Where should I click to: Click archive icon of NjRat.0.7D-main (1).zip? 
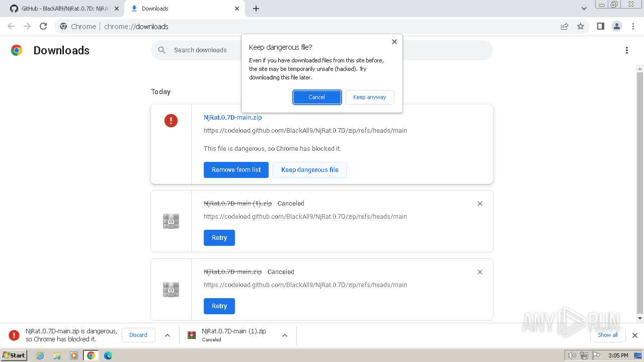(x=171, y=221)
